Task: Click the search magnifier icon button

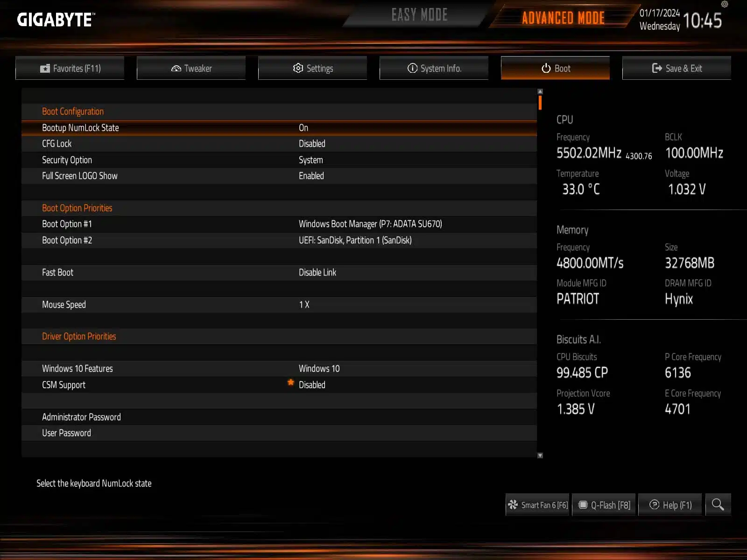Action: pos(718,504)
